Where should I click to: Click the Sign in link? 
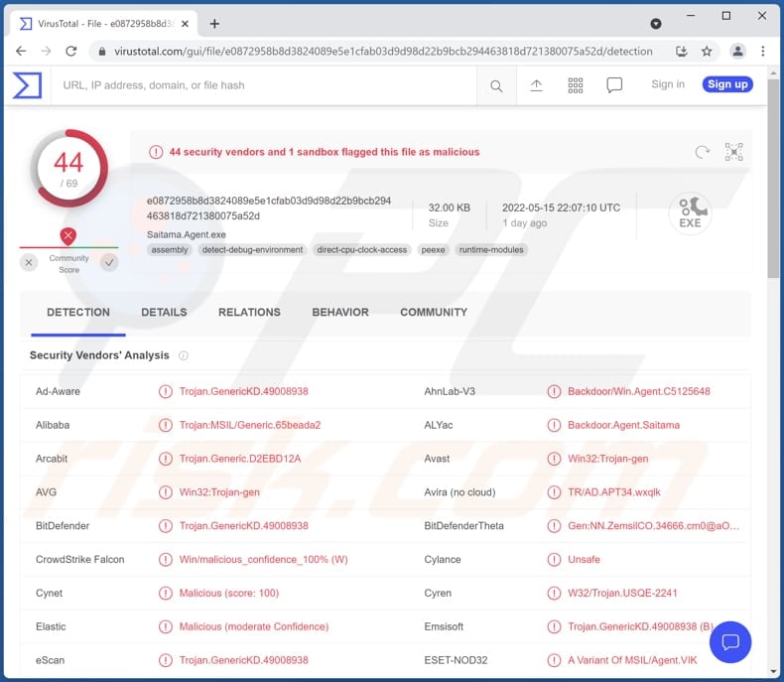[668, 84]
